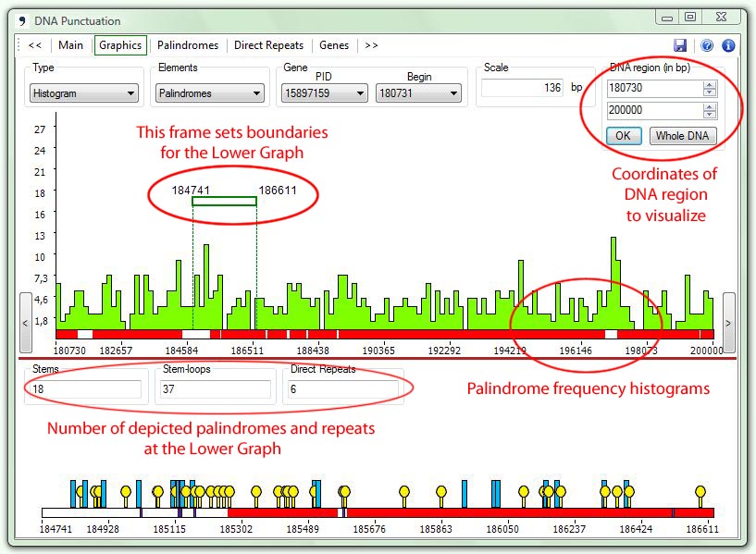Shift histogram right with the > button
The image size is (756, 554).
click(x=728, y=323)
